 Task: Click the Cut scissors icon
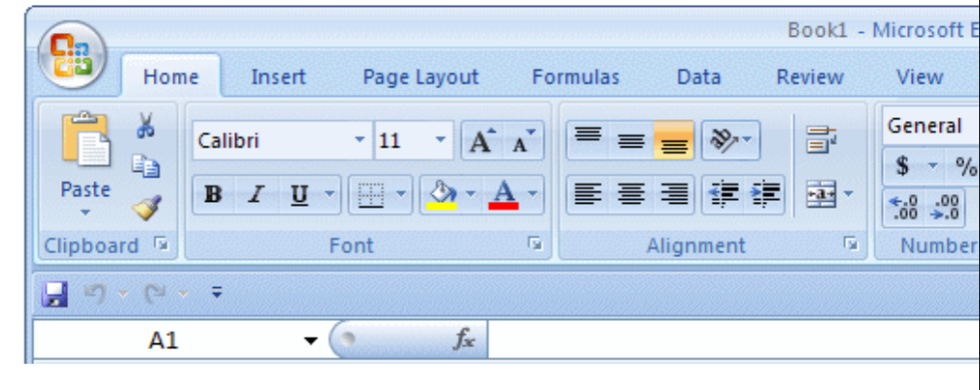pyautogui.click(x=146, y=125)
